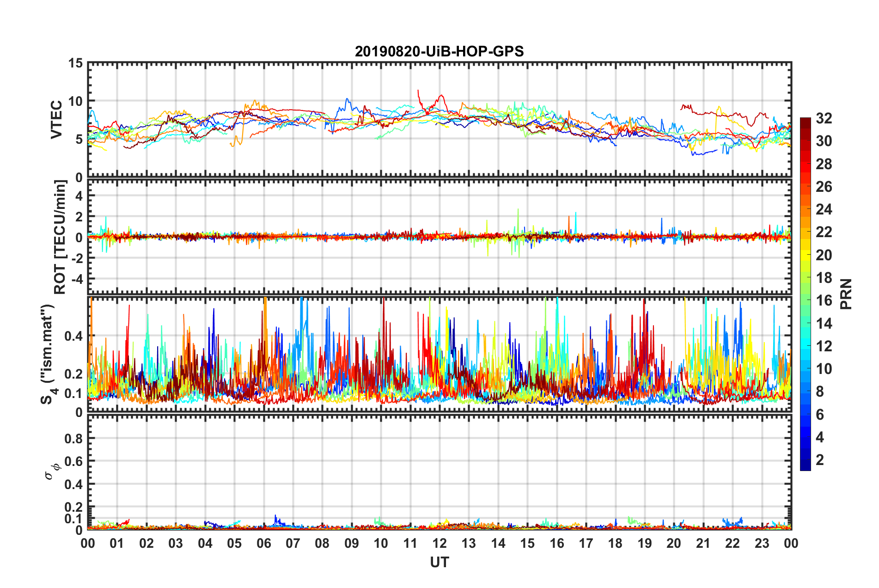Click the PRN colorbar label
Screen dimensions: 879x588
click(846, 294)
